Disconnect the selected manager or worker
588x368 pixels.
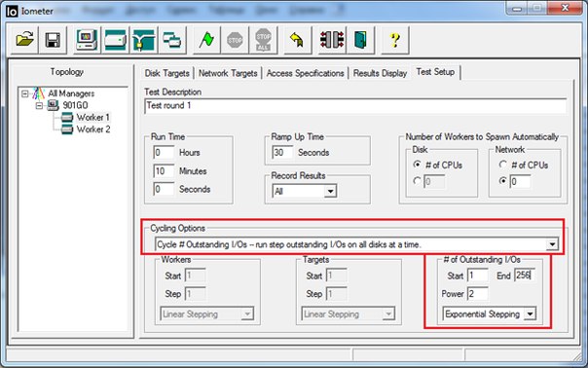(332, 40)
